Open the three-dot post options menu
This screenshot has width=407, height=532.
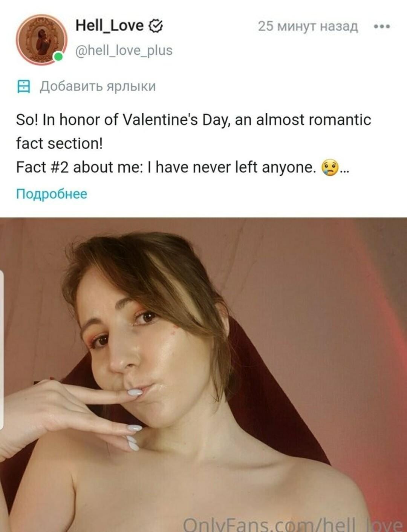382,27
